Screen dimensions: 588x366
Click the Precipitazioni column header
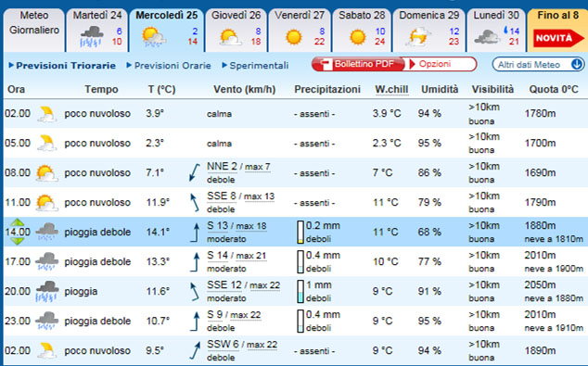tap(327, 90)
